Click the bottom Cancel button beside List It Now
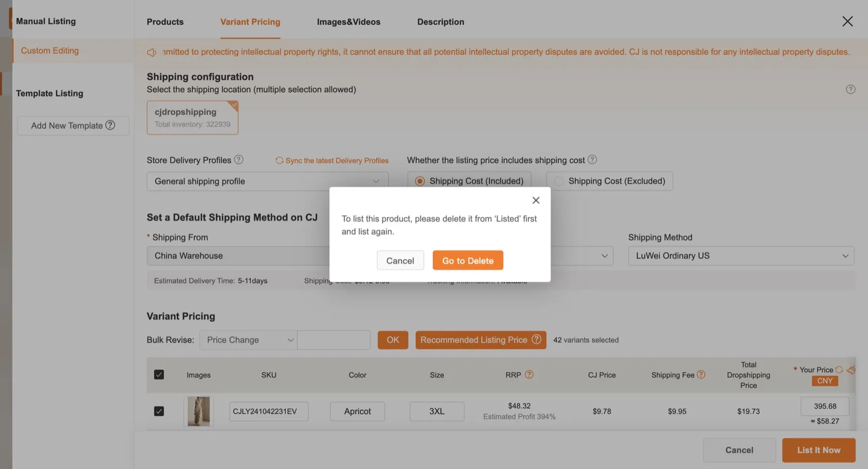The width and height of the screenshot is (868, 469). click(x=739, y=450)
